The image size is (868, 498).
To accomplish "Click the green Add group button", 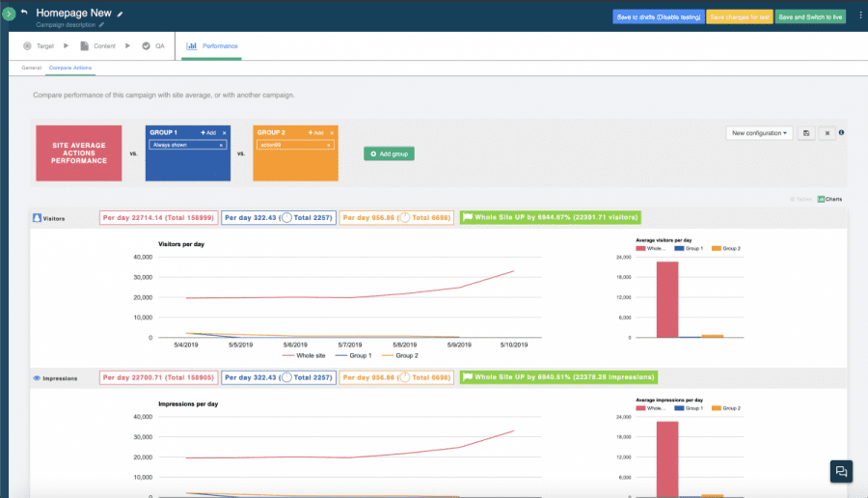I will [x=389, y=153].
